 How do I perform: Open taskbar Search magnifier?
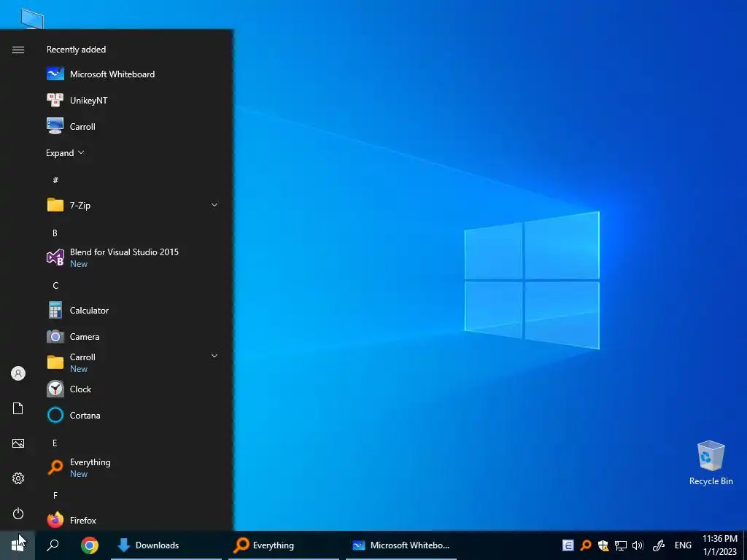tap(53, 545)
